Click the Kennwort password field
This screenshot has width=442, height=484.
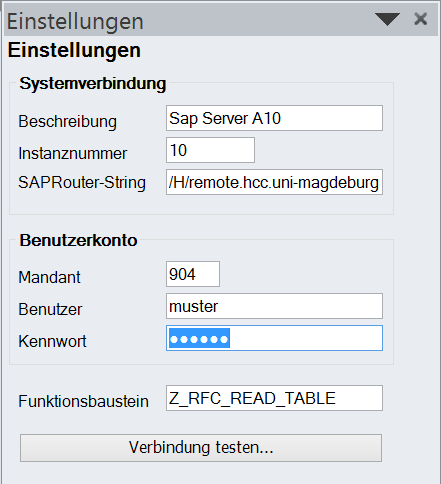click(274, 338)
